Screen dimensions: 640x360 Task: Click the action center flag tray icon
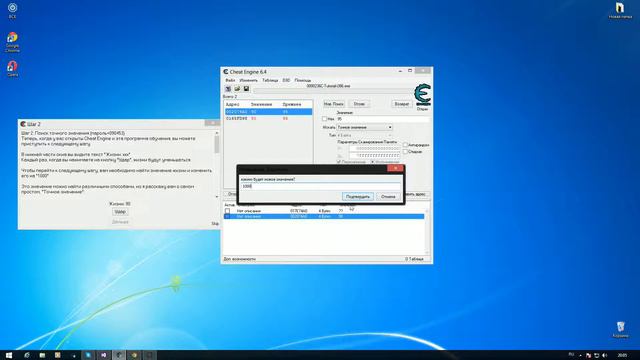[x=588, y=355]
